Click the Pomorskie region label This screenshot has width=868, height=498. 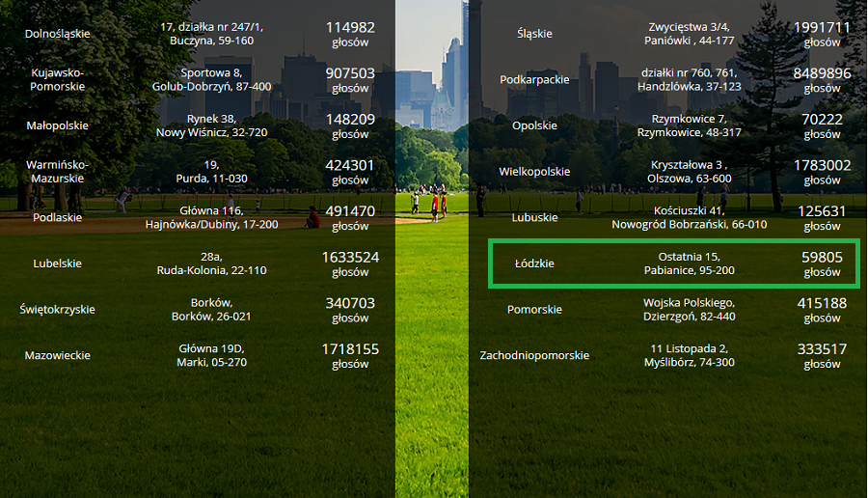[x=534, y=310]
